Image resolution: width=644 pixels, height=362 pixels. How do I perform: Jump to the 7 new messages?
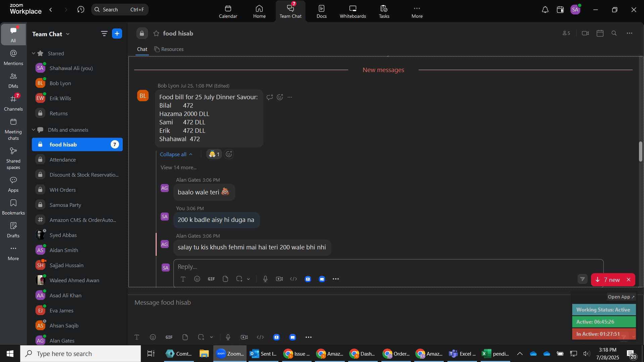(608, 280)
